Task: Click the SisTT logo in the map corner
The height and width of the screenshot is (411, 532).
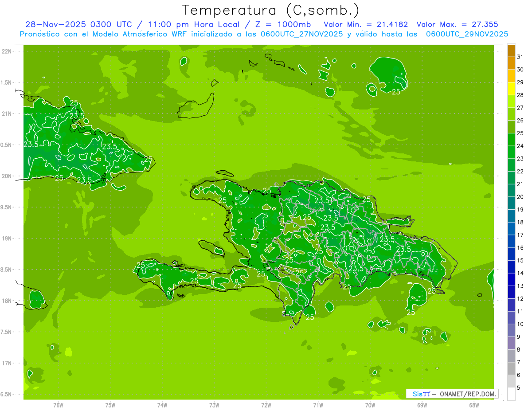Action: pyautogui.click(x=421, y=394)
